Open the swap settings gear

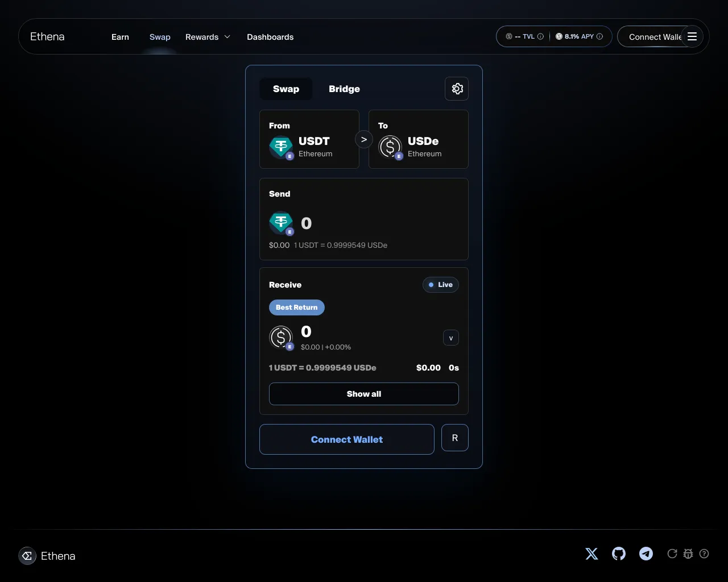tap(457, 89)
